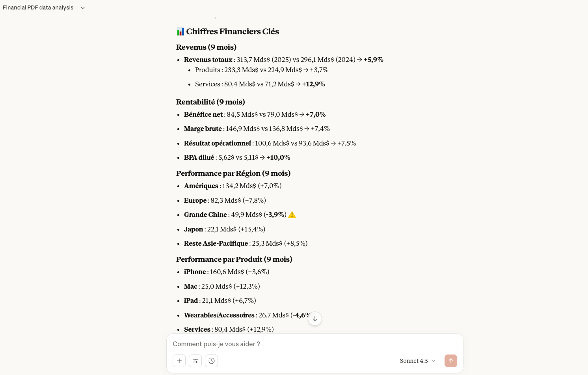The width and height of the screenshot is (588, 375).
Task: Click the Performance par Région heading
Action: click(x=233, y=174)
